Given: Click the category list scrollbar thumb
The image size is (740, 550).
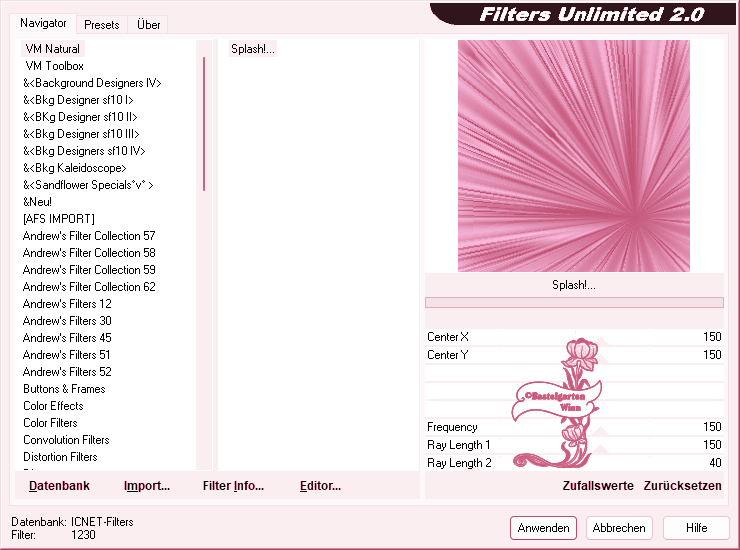Looking at the screenshot, I should pos(204,124).
